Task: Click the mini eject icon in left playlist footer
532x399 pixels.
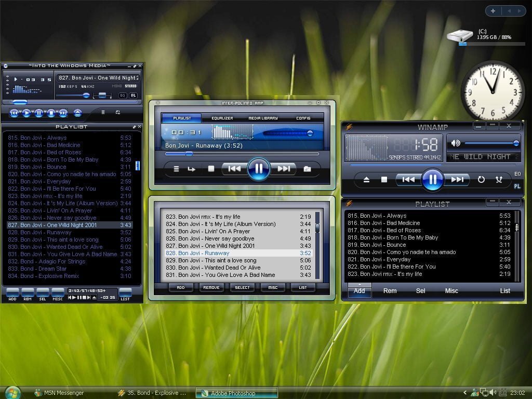Action: [x=95, y=298]
